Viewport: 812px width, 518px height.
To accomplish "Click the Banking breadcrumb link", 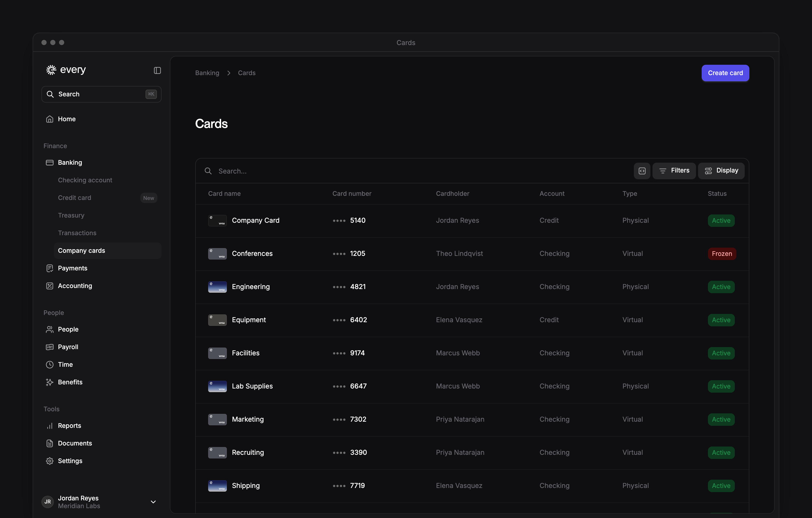I will click(207, 73).
